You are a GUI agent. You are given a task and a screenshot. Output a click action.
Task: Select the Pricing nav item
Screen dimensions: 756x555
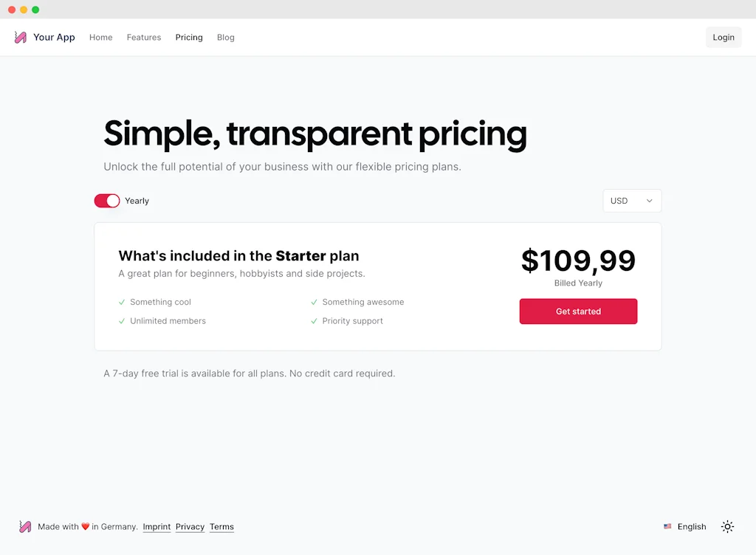click(189, 37)
